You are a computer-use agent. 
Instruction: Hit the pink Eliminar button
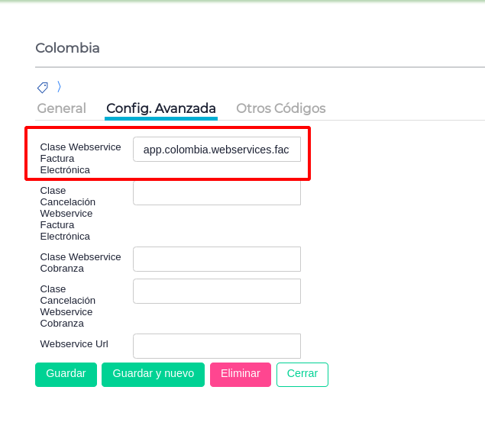241,374
